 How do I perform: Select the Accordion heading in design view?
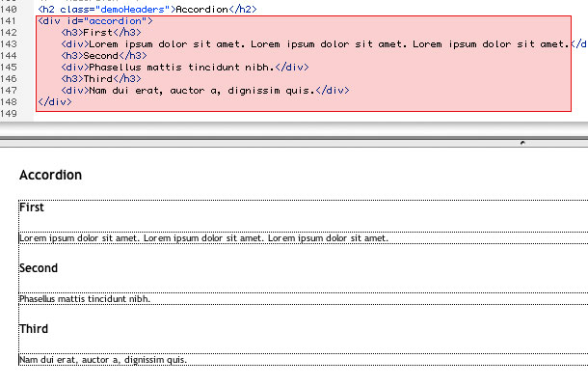pyautogui.click(x=51, y=175)
